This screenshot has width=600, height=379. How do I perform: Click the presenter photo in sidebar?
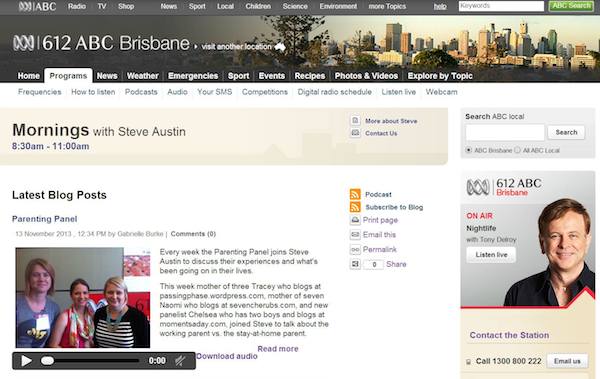click(550, 253)
